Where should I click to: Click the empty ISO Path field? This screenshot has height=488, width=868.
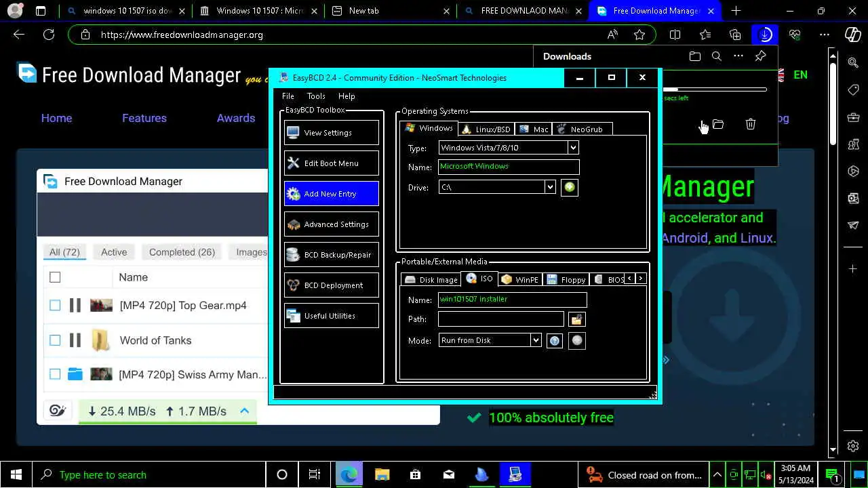click(x=501, y=319)
